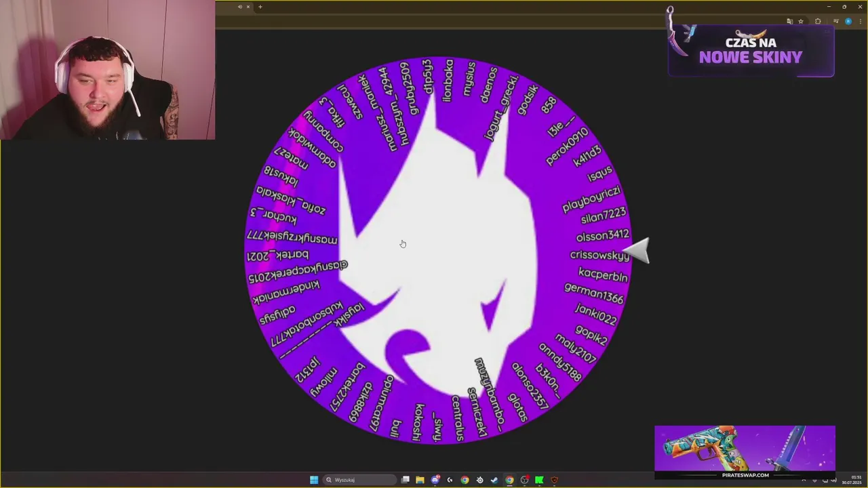
Task: Open Task View from the taskbar
Action: click(x=405, y=480)
